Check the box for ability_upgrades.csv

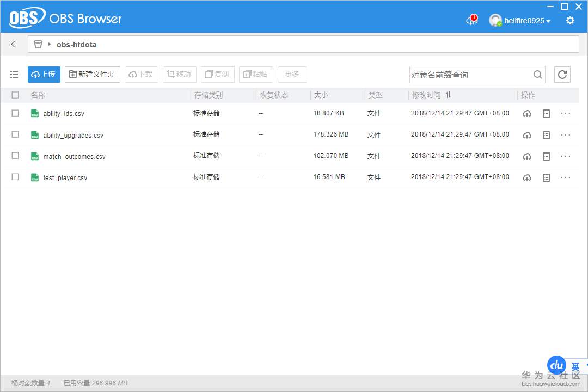tap(15, 134)
